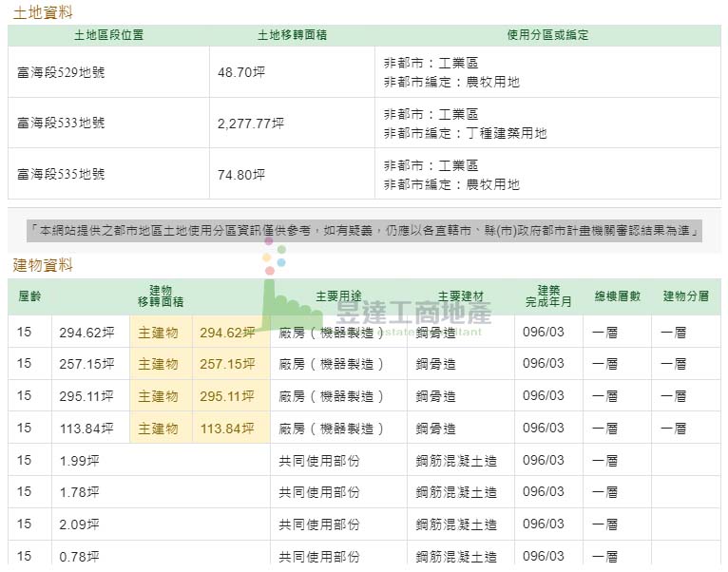Click the 使用分區或編定 column header
Screen dimensions: 728x572
click(547, 35)
